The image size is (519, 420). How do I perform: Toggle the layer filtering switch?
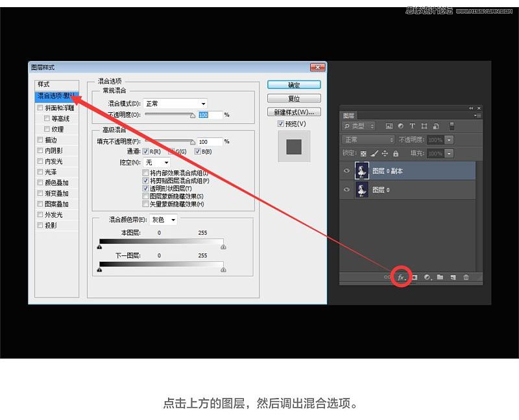452,126
